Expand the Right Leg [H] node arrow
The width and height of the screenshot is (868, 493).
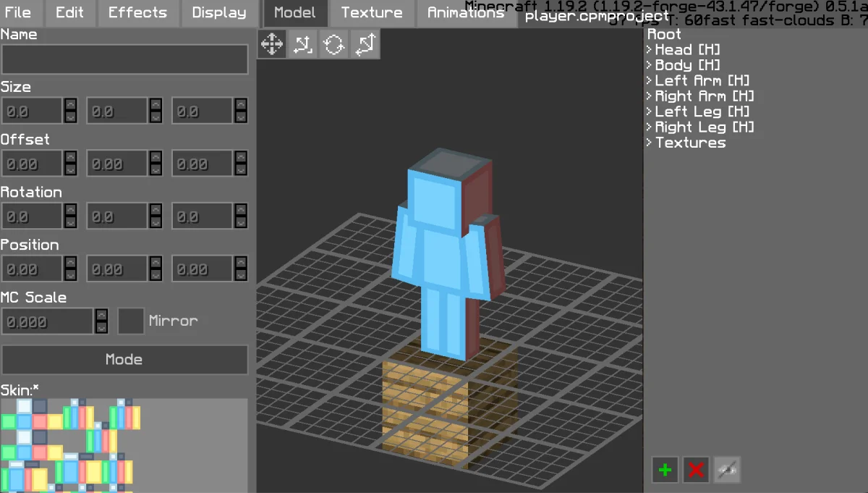[650, 127]
